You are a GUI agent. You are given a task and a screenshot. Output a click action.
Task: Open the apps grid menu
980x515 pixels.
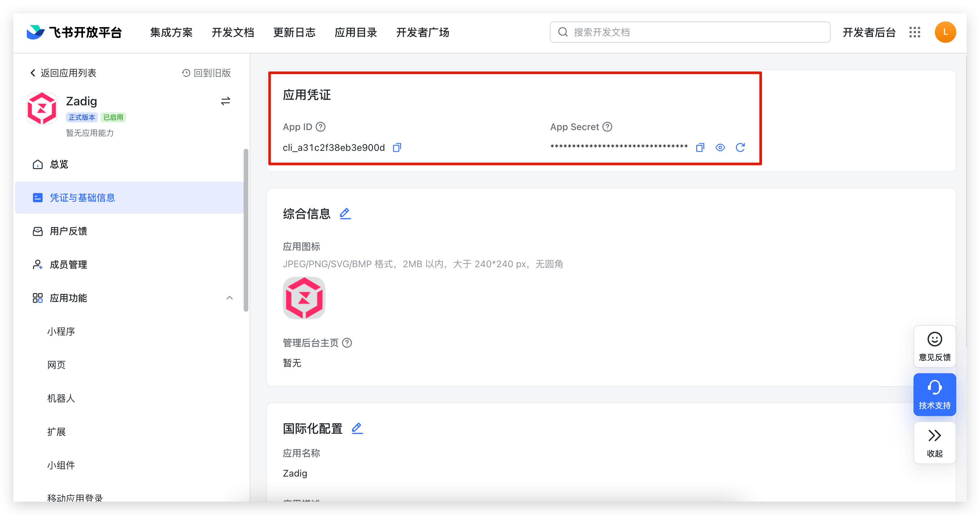(x=915, y=32)
